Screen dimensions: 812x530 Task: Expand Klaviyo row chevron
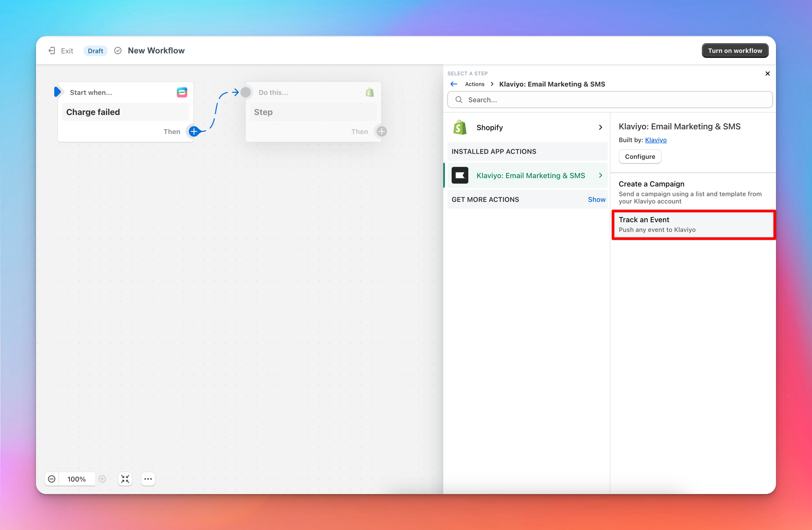[600, 175]
